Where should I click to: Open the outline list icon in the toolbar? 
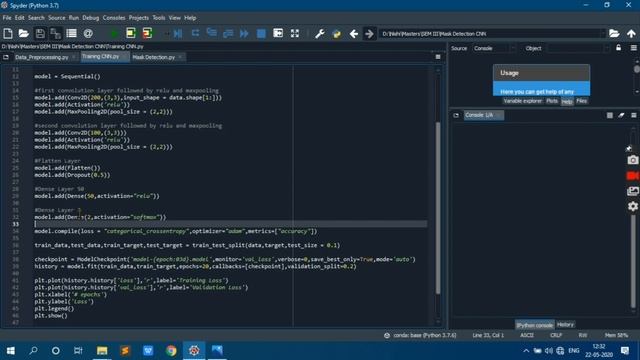click(71, 33)
